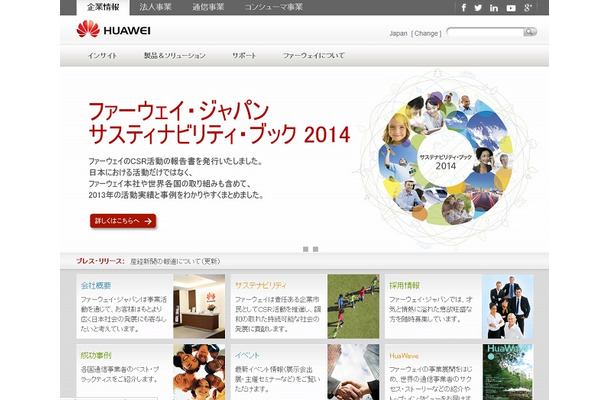The width and height of the screenshot is (610, 400).
Task: Click the first carousel slide indicator
Action: [x=305, y=249]
